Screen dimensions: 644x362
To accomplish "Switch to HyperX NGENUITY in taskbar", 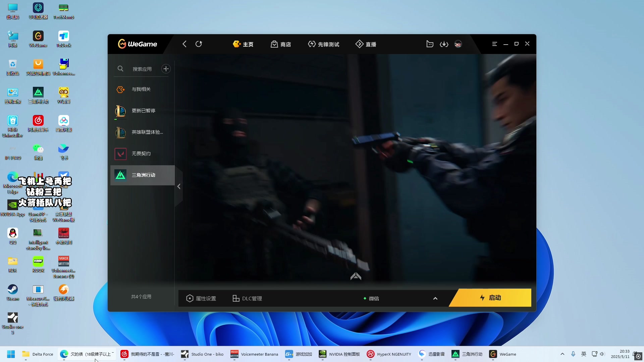I will (389, 354).
